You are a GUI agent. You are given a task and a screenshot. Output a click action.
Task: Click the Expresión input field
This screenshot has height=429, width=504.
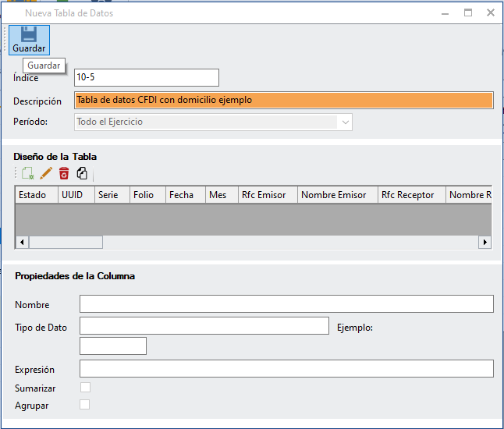(x=286, y=368)
